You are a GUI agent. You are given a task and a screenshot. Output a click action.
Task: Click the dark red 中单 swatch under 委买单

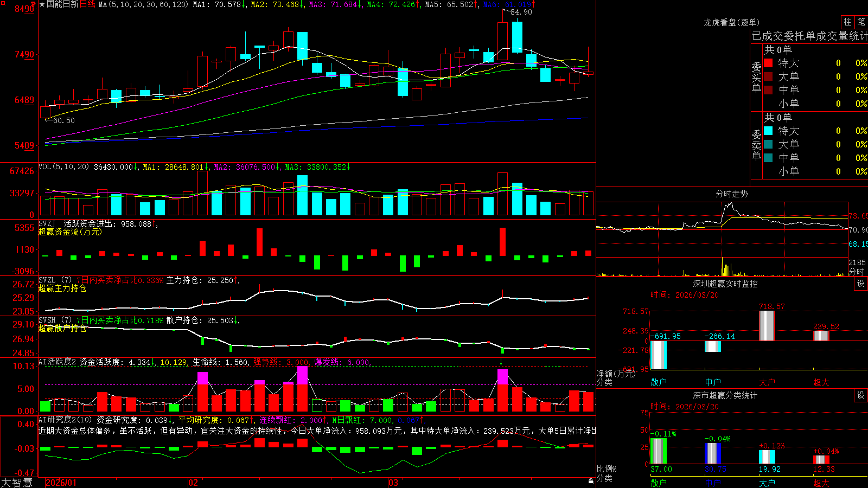pos(768,90)
